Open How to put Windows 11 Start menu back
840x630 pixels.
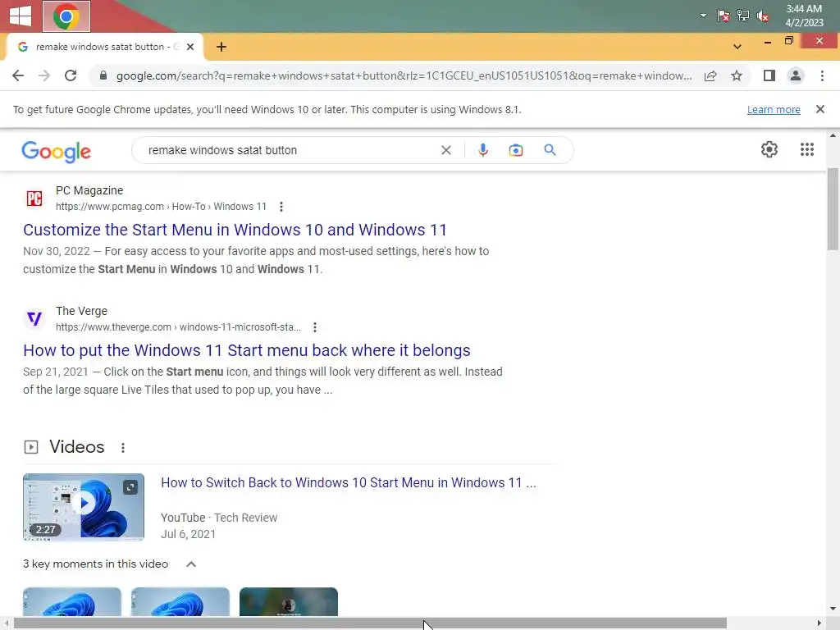(x=246, y=349)
